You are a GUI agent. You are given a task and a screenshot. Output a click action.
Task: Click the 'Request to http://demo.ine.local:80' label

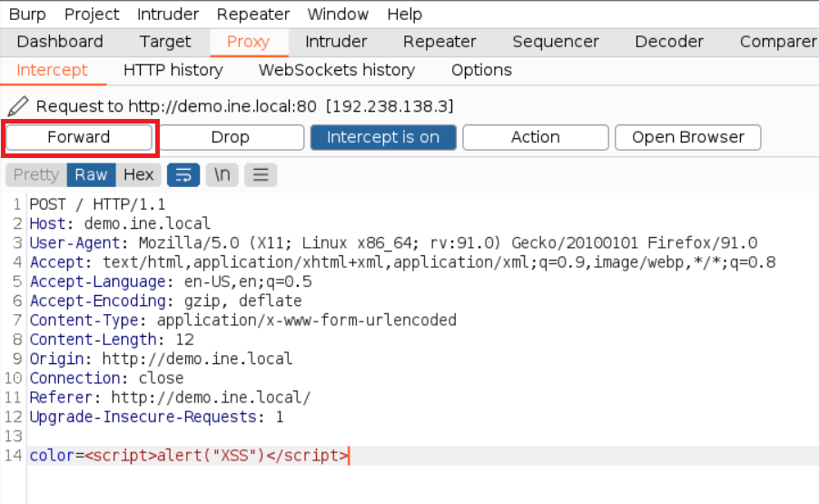[176, 106]
